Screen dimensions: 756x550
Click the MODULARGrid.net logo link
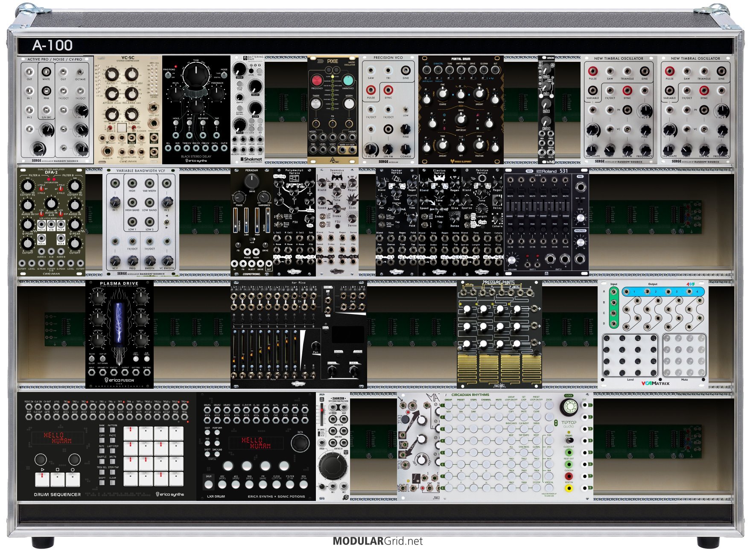click(377, 541)
